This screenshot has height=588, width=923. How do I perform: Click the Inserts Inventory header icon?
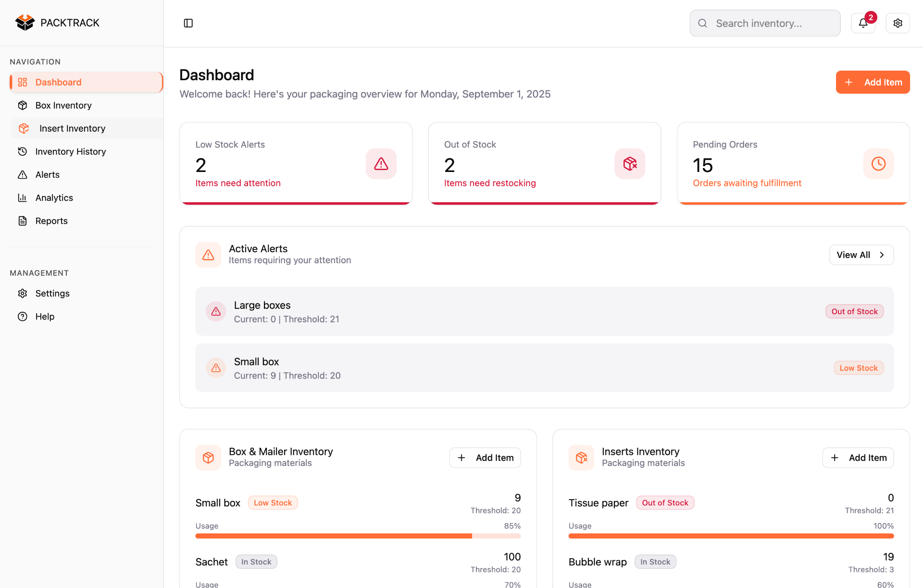[581, 457]
